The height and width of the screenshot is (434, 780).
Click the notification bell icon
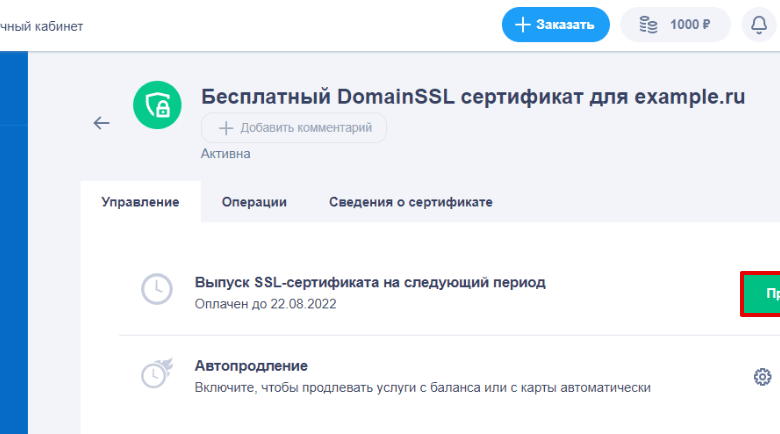click(x=759, y=25)
